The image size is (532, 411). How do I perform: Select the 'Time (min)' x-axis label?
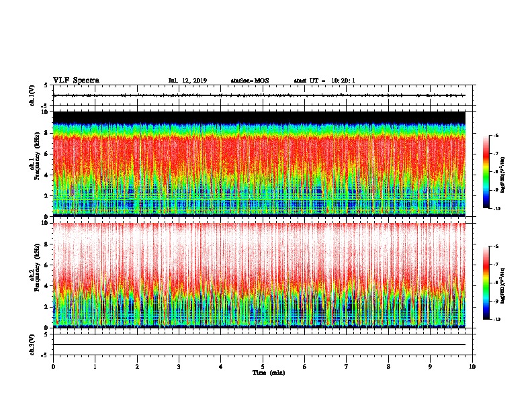pyautogui.click(x=269, y=373)
